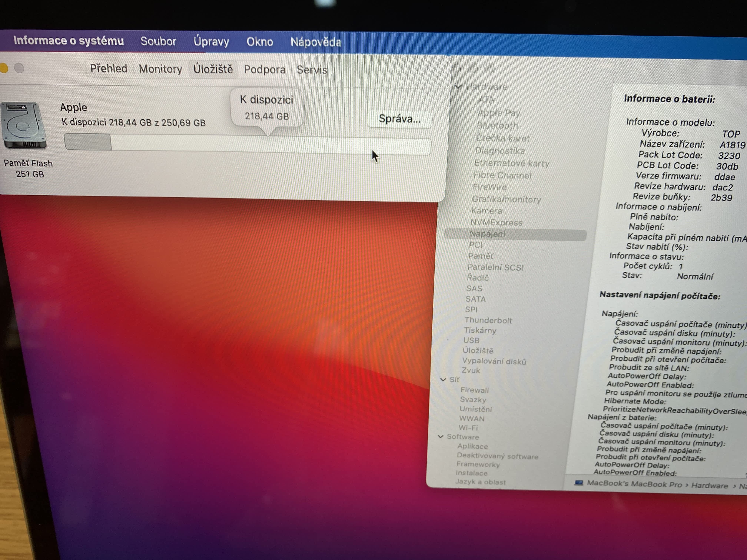Click the gray zoom window button

pyautogui.click(x=19, y=68)
